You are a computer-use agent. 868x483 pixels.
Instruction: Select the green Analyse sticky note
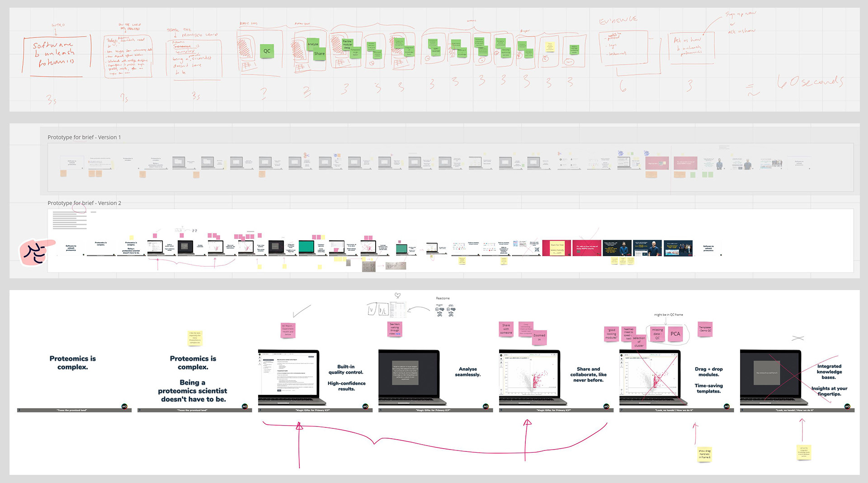click(x=313, y=44)
